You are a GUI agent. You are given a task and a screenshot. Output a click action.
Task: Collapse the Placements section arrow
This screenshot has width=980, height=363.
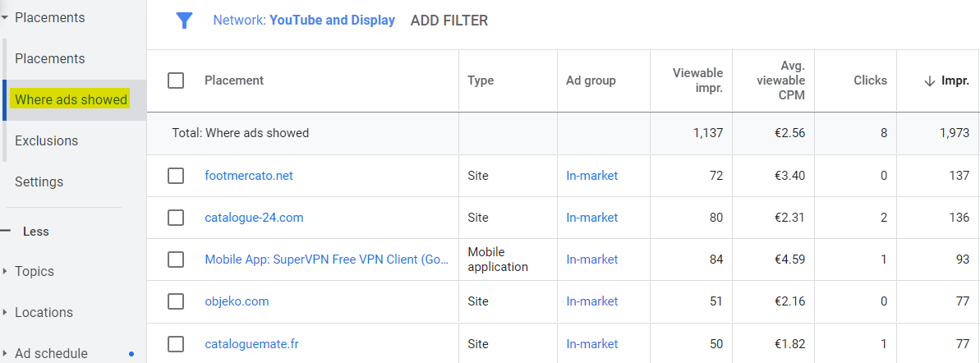click(x=5, y=17)
